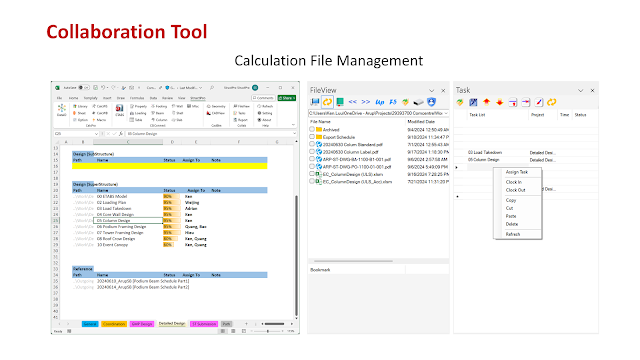Screen dimensions: 640x360
Task: Click the FileView ribbon button in Excel
Action: pyautogui.click(x=242, y=106)
